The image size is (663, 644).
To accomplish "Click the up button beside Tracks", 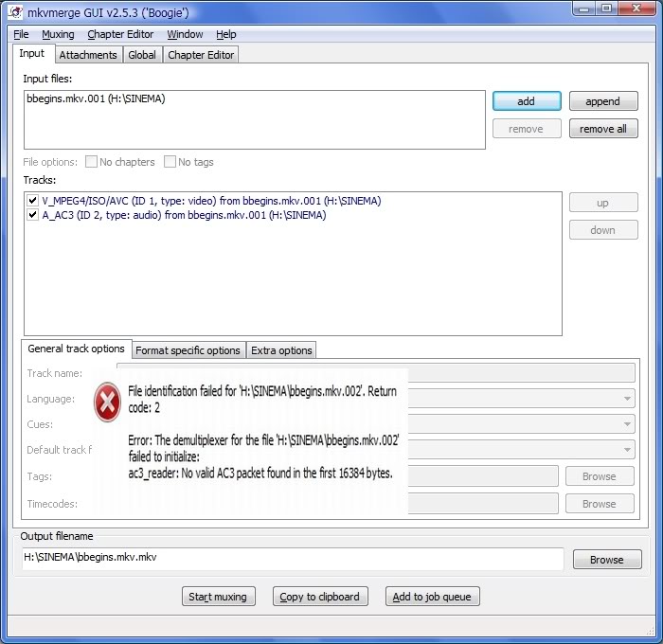I will click(603, 203).
